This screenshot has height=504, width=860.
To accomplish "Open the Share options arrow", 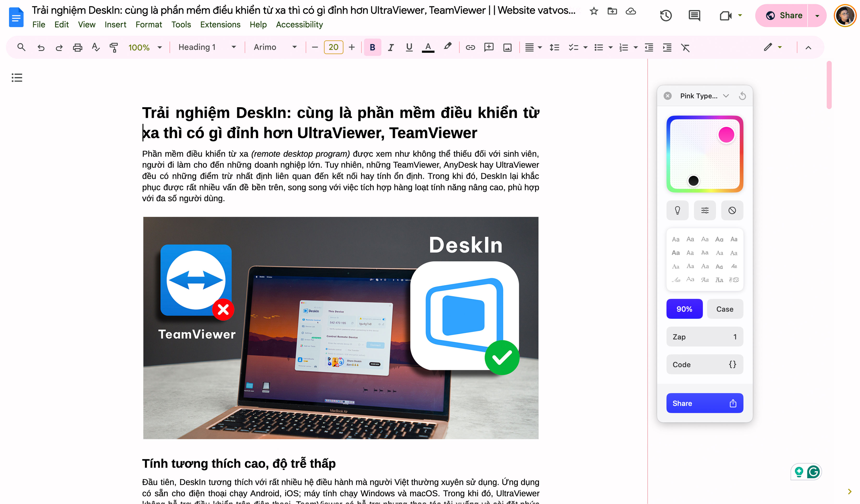I will [x=817, y=16].
